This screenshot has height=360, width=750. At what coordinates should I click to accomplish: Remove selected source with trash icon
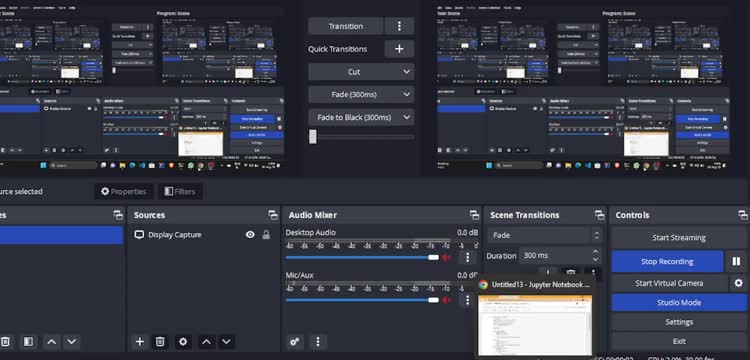160,341
